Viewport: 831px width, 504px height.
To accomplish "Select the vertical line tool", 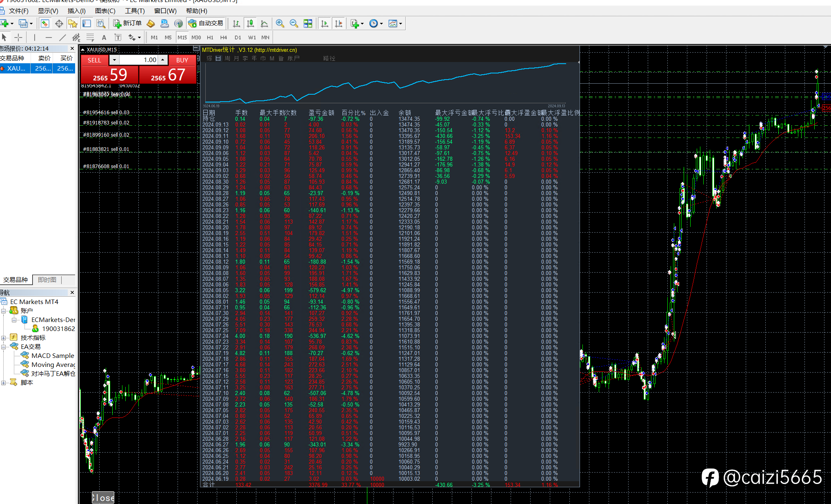I will (x=35, y=38).
